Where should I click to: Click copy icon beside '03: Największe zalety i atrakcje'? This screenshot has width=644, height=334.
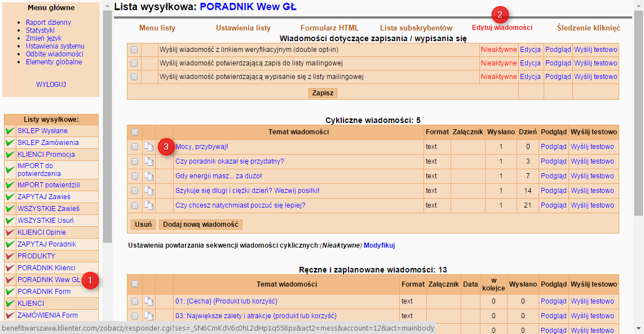point(149,316)
